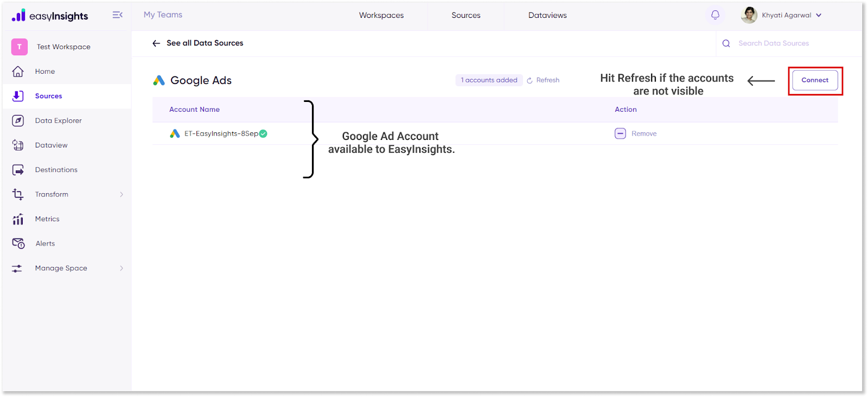Expand the Transform submenu chevron
Screen dimensions: 868x397
122,194
